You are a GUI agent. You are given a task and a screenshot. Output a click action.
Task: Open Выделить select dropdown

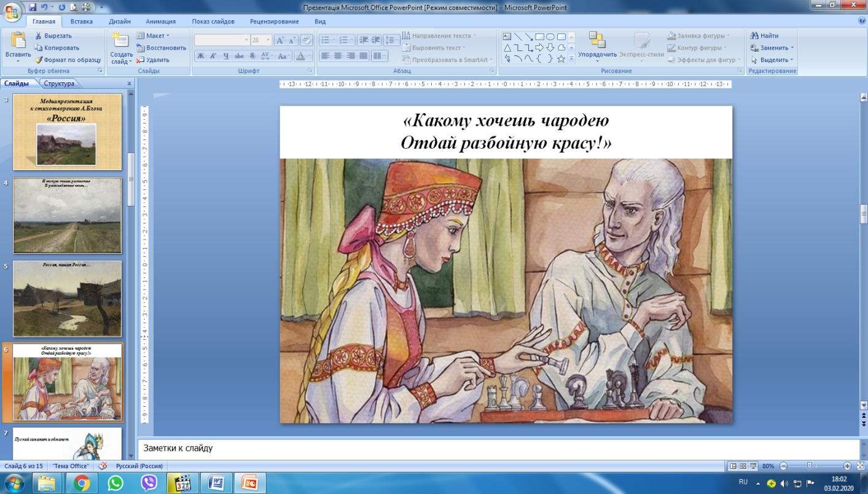(x=772, y=60)
